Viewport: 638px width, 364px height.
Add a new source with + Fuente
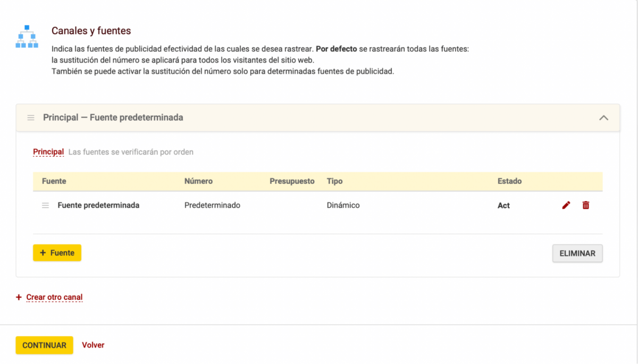(57, 253)
